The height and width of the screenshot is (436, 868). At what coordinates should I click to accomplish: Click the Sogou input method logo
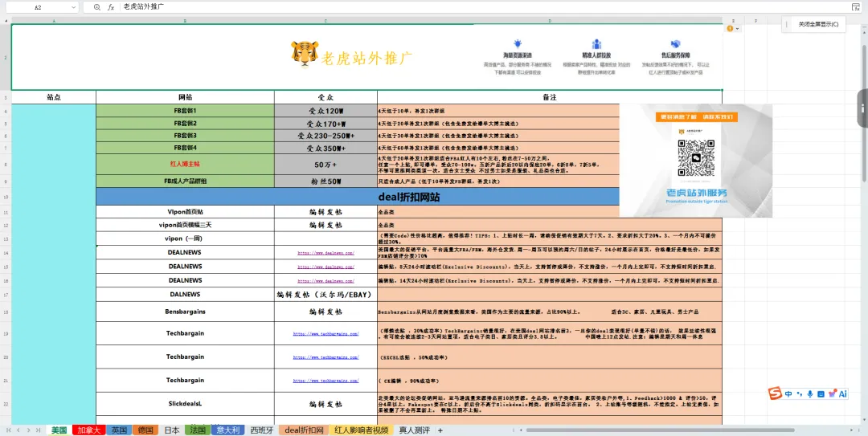click(775, 394)
